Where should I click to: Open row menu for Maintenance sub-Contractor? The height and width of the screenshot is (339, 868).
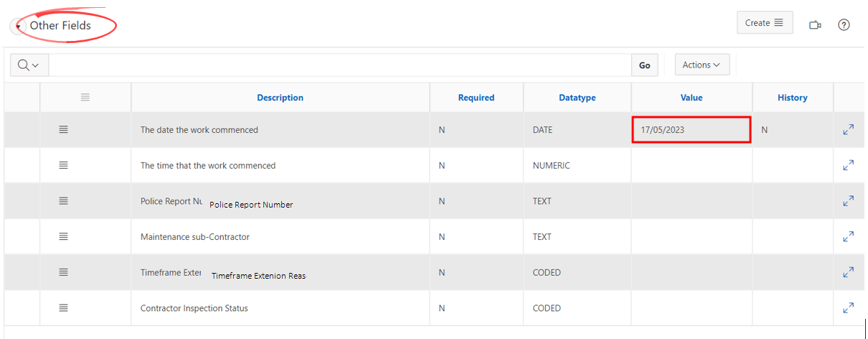click(63, 236)
